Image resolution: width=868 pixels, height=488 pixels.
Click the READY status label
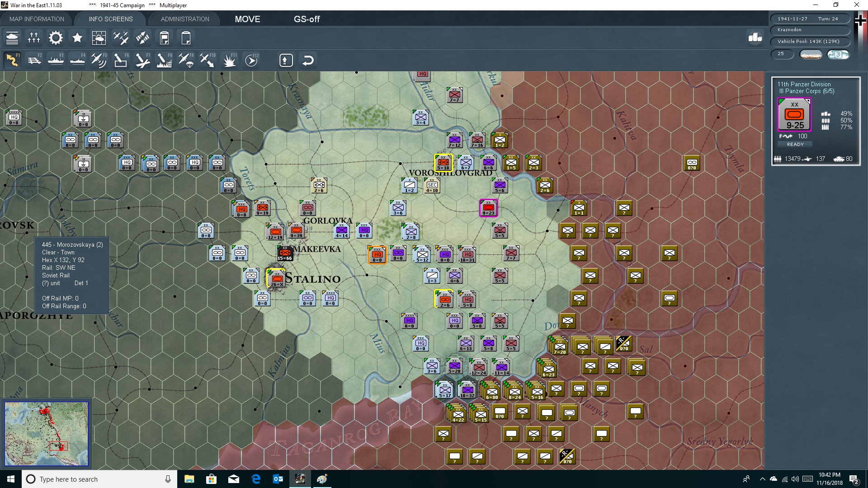click(x=795, y=145)
